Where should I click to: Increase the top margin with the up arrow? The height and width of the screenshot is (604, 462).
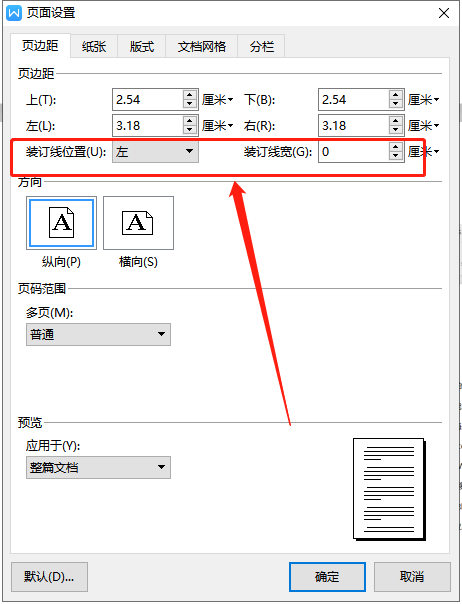(x=190, y=95)
